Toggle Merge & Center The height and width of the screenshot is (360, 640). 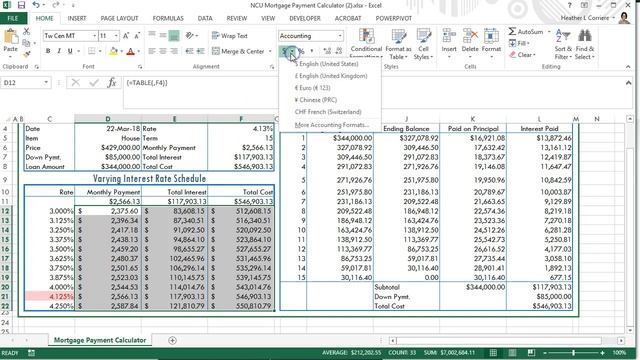click(x=238, y=51)
